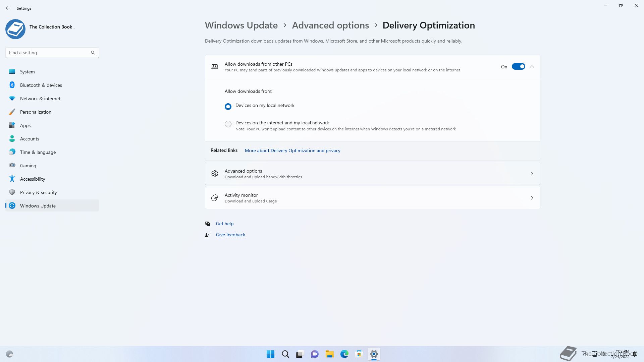Screen dimensions: 644x362
Task: Click the Bluetooth icon in sidebar
Action: pyautogui.click(x=12, y=85)
